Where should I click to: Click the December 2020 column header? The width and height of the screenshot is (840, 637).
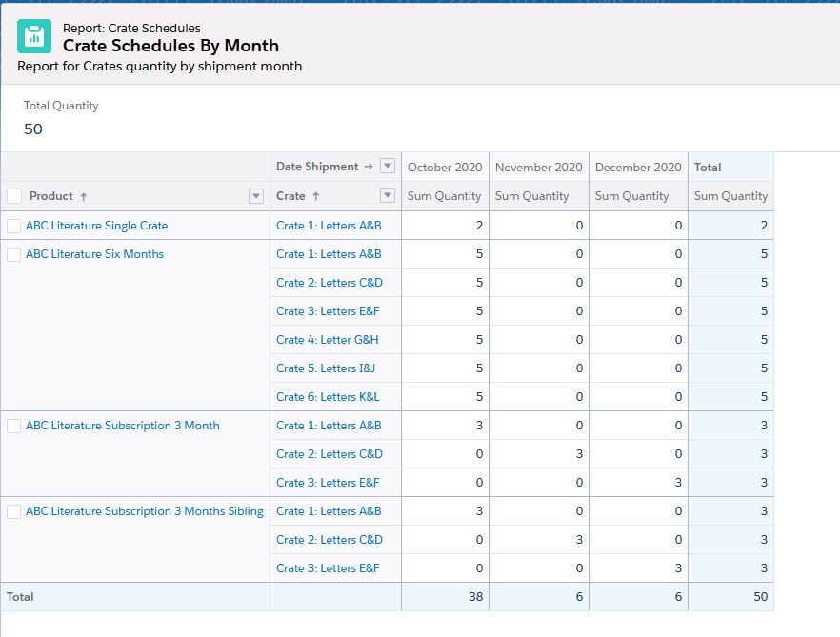click(x=638, y=167)
